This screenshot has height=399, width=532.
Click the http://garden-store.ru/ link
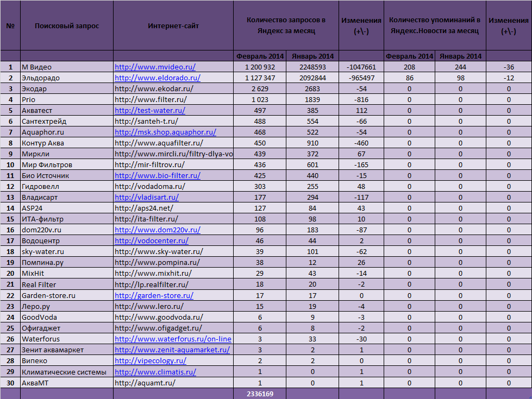(x=154, y=296)
